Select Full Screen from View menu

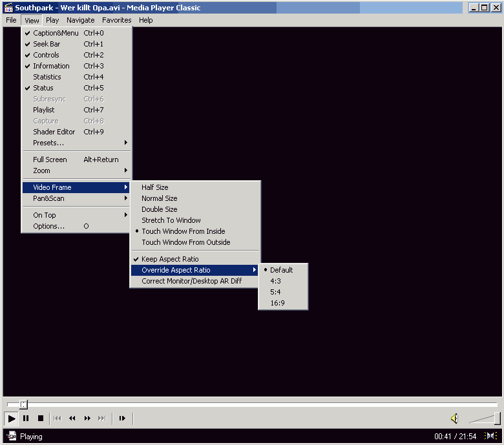[x=50, y=160]
